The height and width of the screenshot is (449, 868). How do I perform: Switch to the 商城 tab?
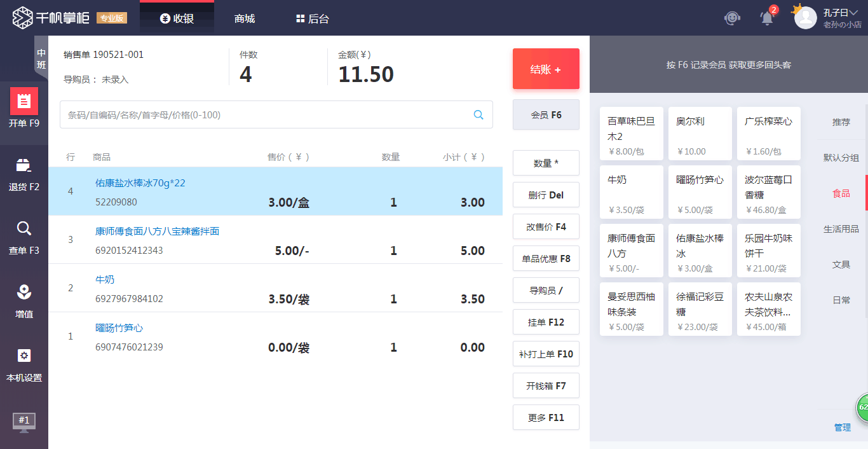pyautogui.click(x=246, y=18)
